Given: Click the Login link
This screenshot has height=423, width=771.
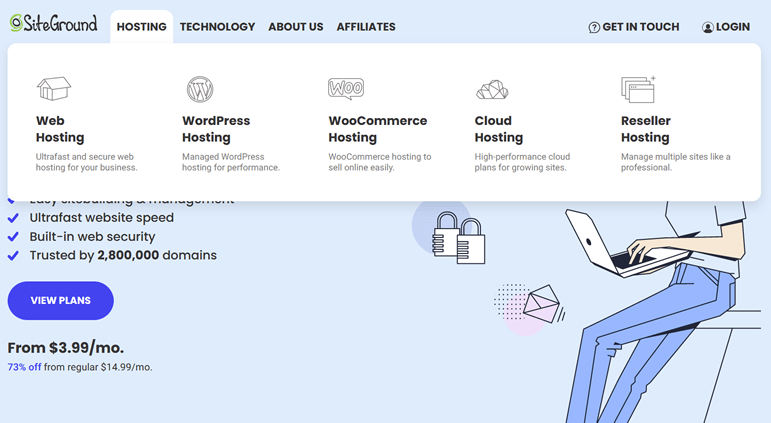Looking at the screenshot, I should click(x=726, y=27).
